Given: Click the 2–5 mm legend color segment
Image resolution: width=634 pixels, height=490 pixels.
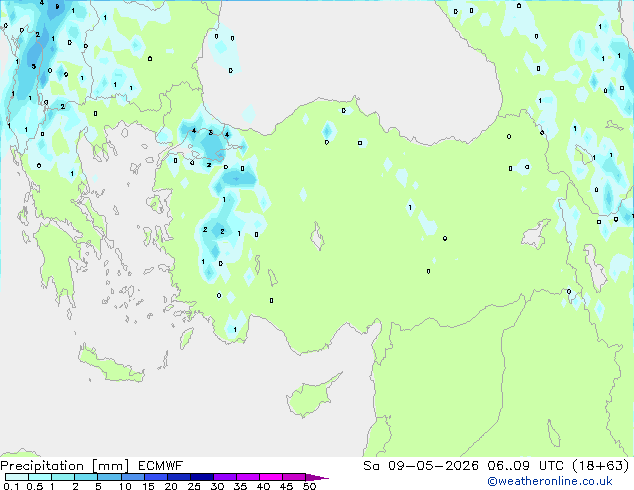Looking at the screenshot, I should 87,477.
